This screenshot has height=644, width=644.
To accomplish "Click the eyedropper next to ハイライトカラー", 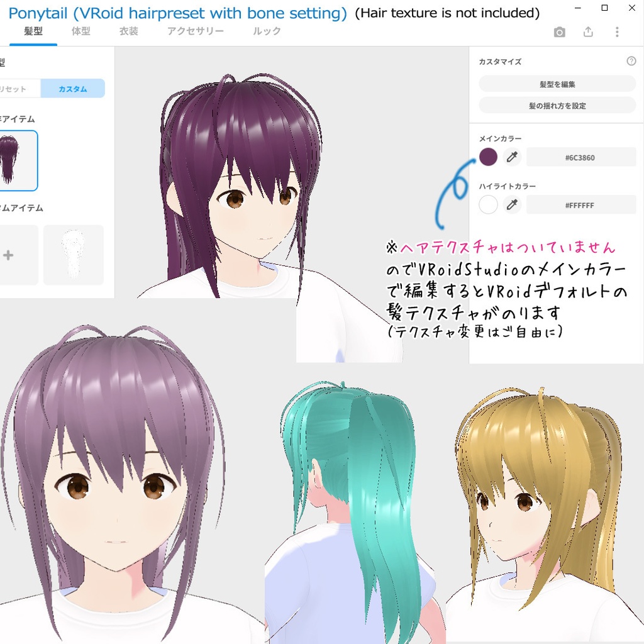I will 512,204.
